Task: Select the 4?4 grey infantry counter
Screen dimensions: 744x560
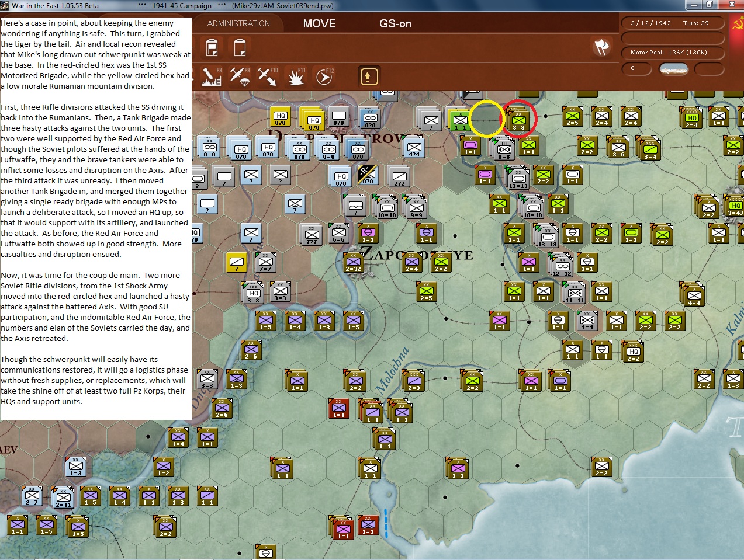Action: pyautogui.click(x=414, y=147)
